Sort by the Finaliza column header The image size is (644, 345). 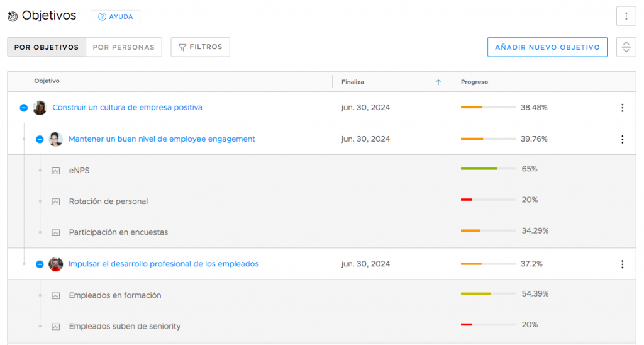[x=353, y=82]
